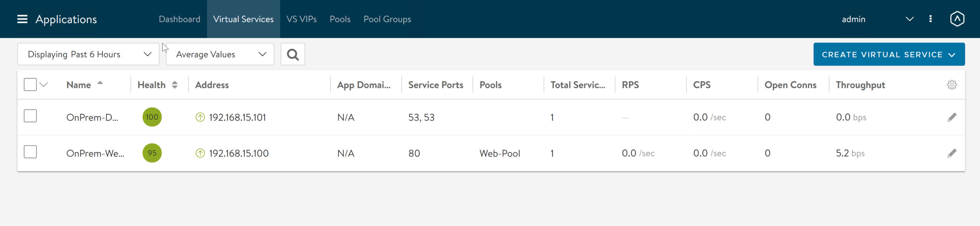Go to the Dashboard tab
Image resolution: width=980 pixels, height=226 pixels.
click(x=180, y=19)
